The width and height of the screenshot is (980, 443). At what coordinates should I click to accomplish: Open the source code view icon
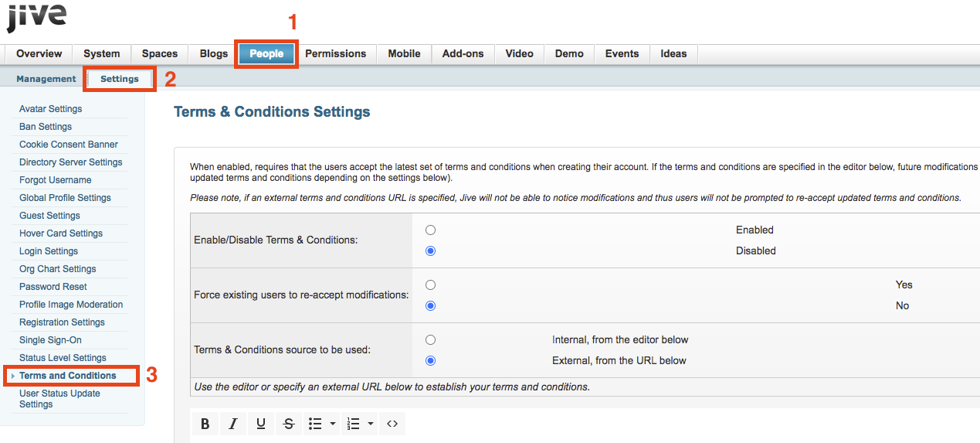[x=392, y=424]
